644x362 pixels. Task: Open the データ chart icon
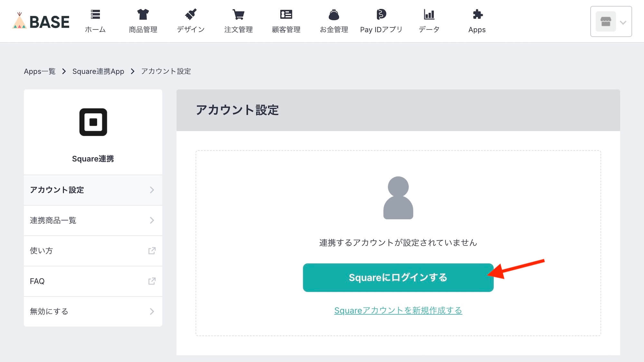[429, 14]
